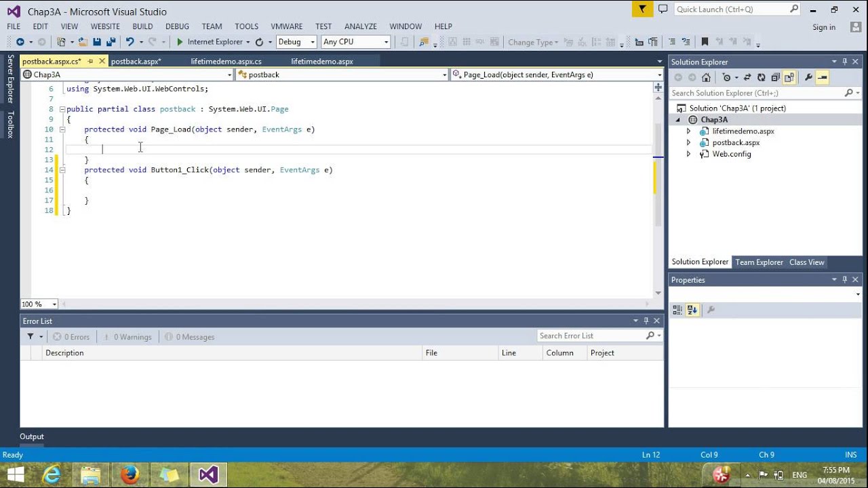Viewport: 868px width, 488px height.
Task: Toggle Preview Selected Items in Solution Explorer
Action: (x=822, y=77)
